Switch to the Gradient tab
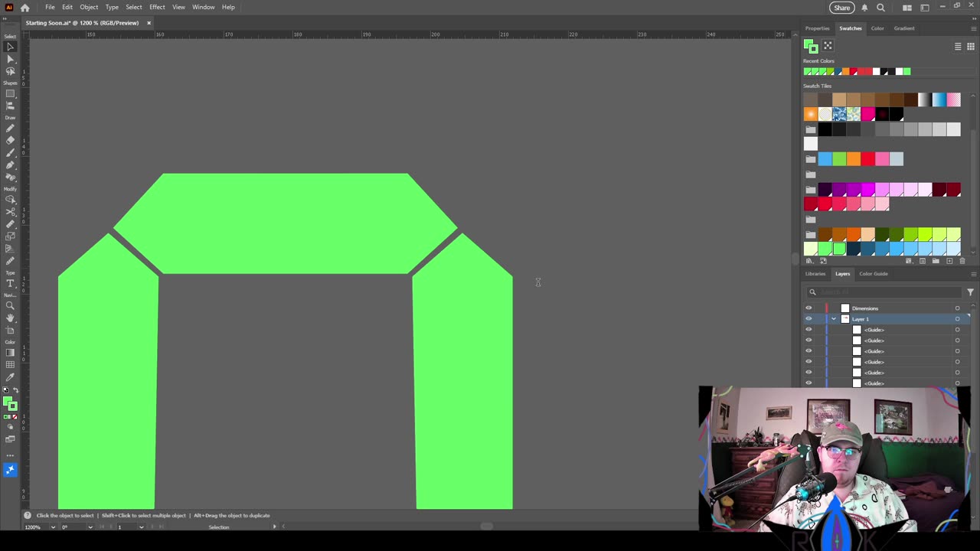 coord(904,28)
